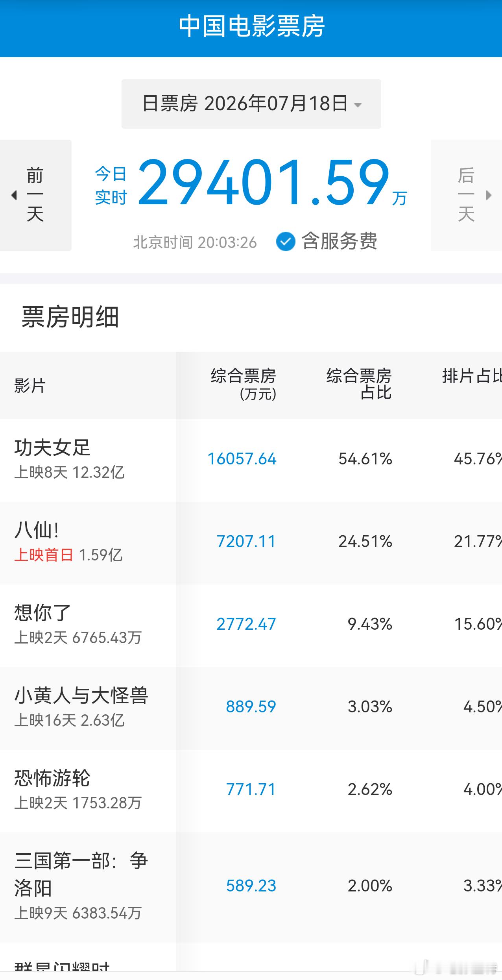The width and height of the screenshot is (502, 980).
Task: Click the 上映16天 2.63亿 subtitle
Action: [70, 720]
